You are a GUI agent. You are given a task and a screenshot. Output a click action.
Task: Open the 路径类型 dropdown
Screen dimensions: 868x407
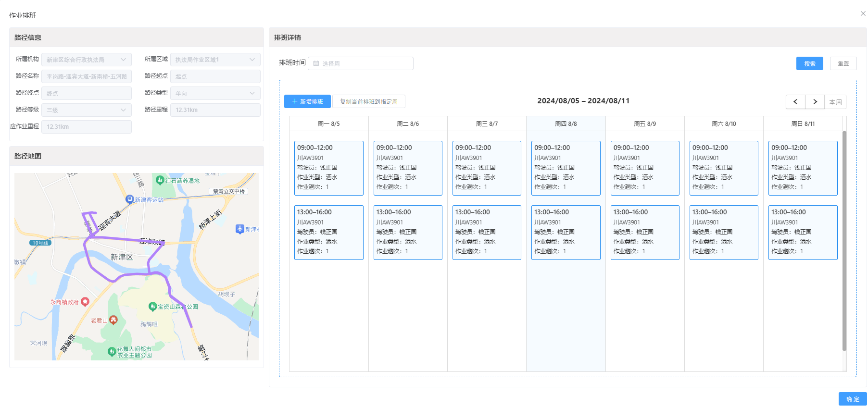(x=215, y=93)
